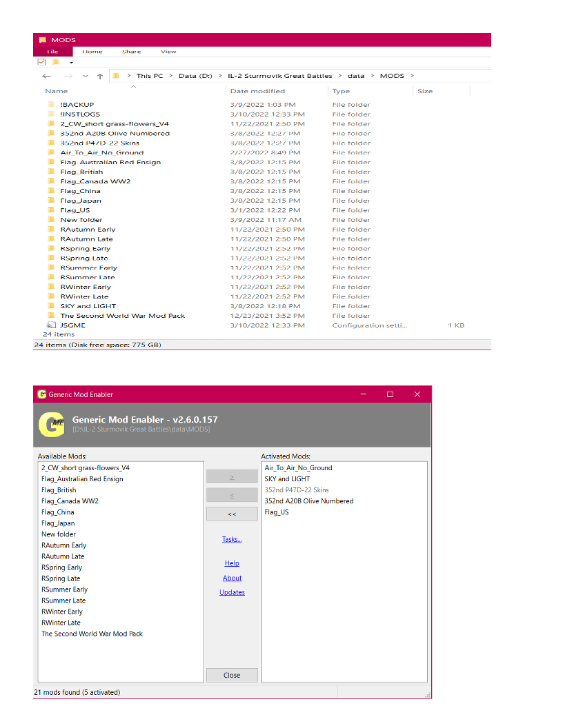
Task: Open the Tasks... link
Action: 232,539
